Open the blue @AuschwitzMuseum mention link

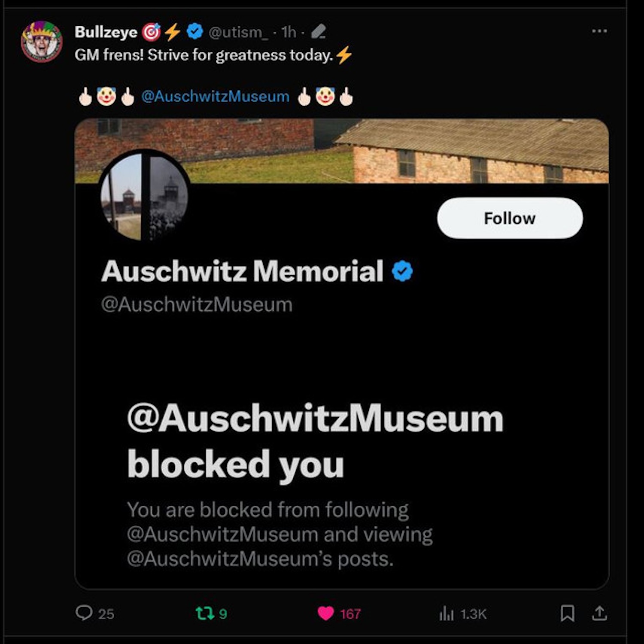pos(215,96)
